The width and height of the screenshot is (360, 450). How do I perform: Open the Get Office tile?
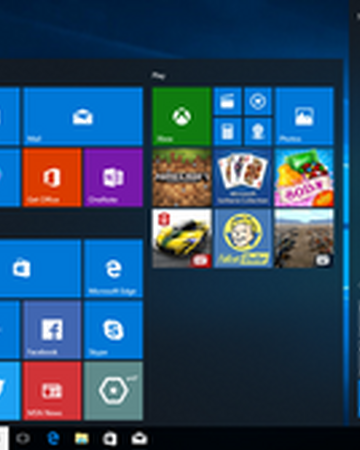(52, 177)
